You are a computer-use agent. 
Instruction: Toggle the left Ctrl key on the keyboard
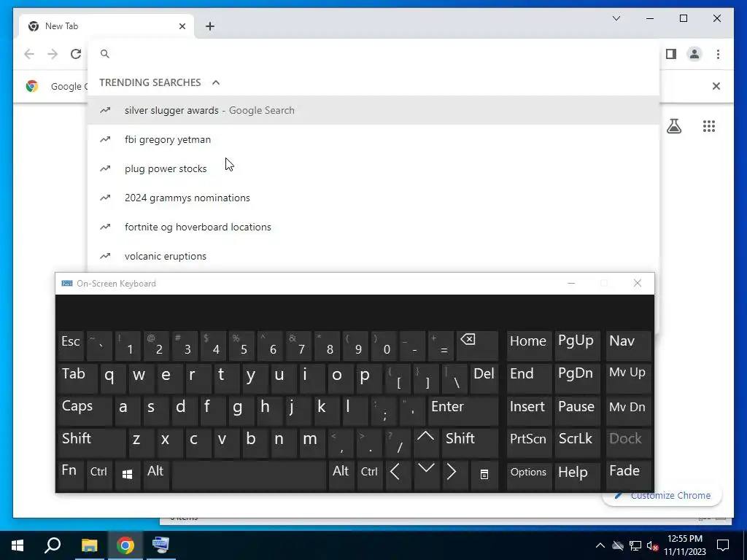pos(99,475)
